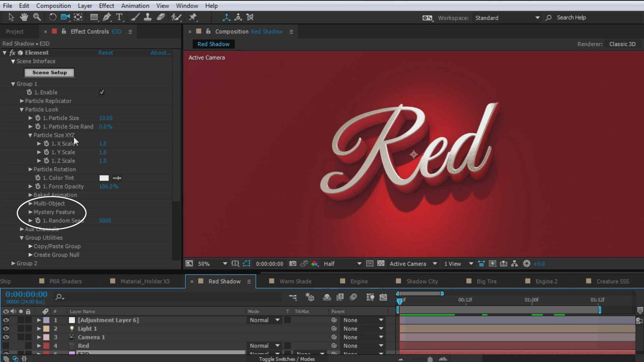Open the timeline Graph Editor icon

[x=383, y=297]
